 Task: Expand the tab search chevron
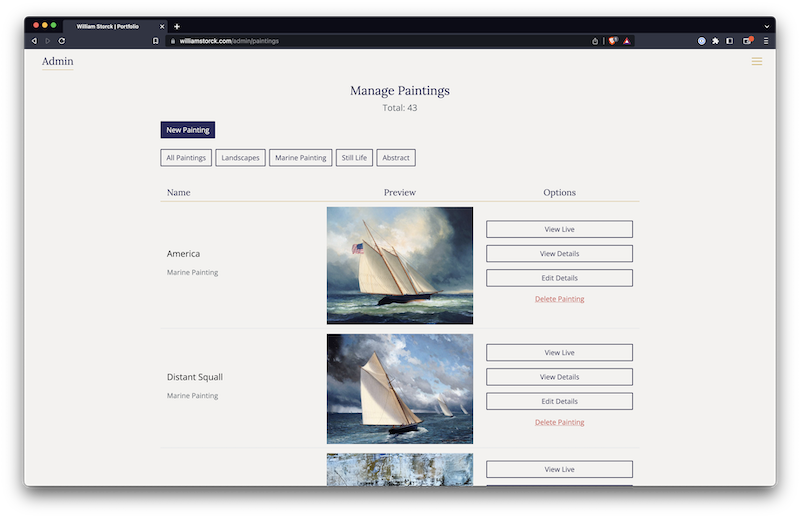766,27
